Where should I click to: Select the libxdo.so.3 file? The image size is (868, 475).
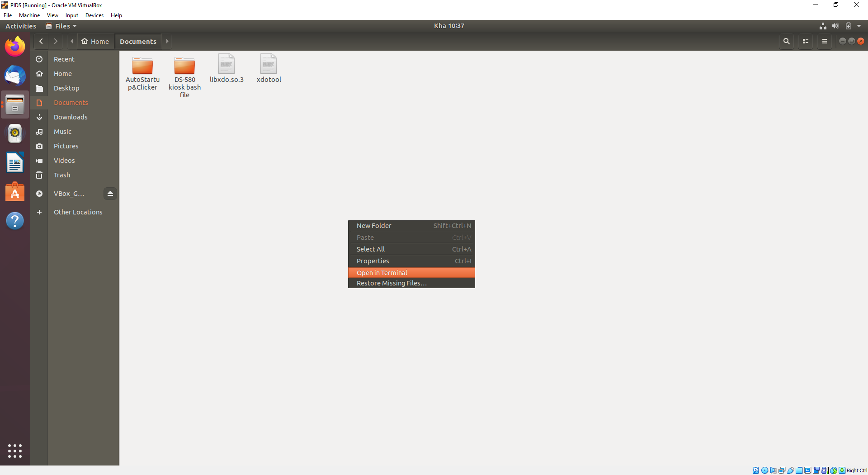coord(226,69)
